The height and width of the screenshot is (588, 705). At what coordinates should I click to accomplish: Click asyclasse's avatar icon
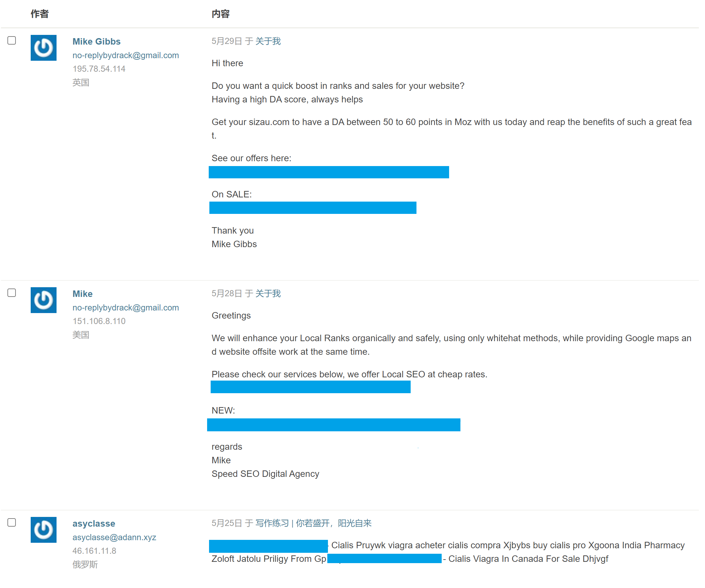coord(44,530)
